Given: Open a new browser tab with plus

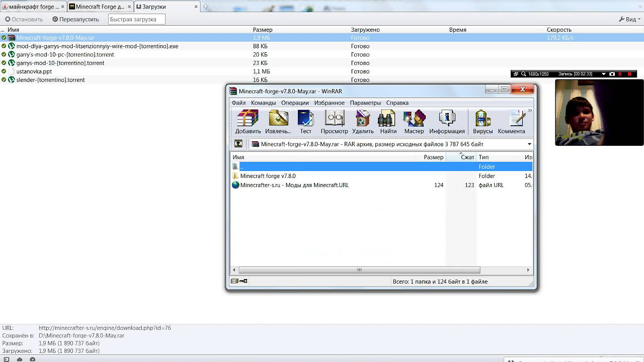Looking at the screenshot, I should pyautogui.click(x=206, y=7).
